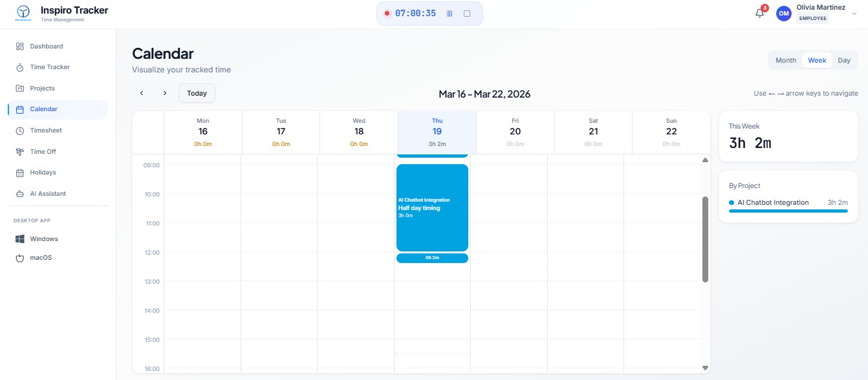
Task: Launch the AI Assistant
Action: point(47,193)
